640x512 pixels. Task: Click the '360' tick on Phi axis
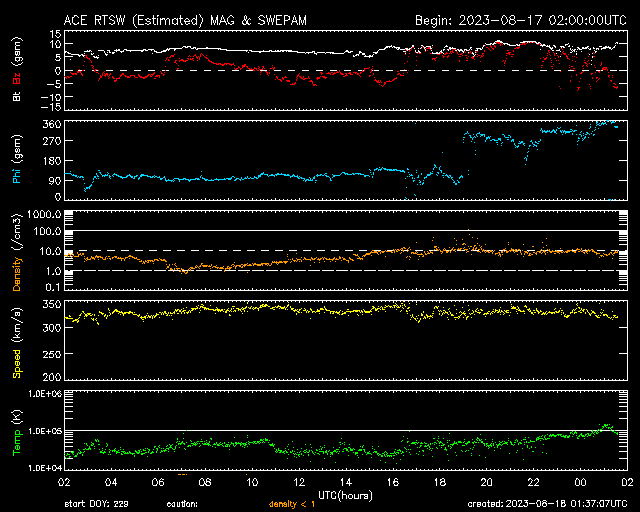pyautogui.click(x=52, y=124)
